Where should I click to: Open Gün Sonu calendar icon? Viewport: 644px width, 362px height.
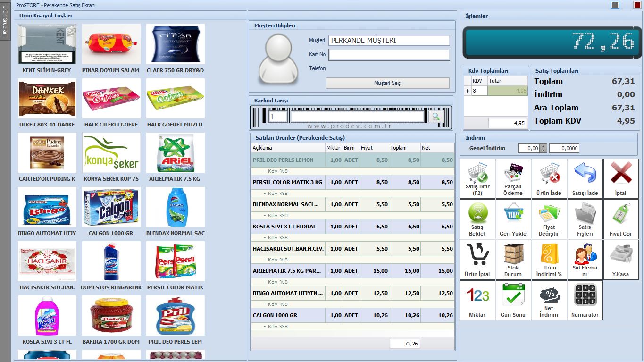513,300
